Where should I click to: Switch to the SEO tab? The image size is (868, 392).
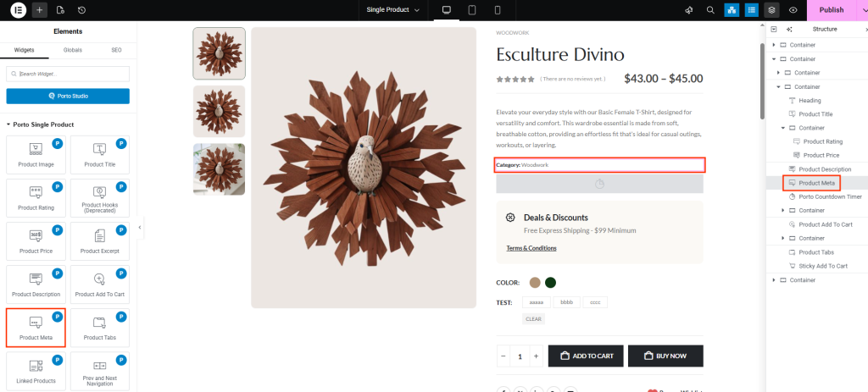click(x=117, y=50)
